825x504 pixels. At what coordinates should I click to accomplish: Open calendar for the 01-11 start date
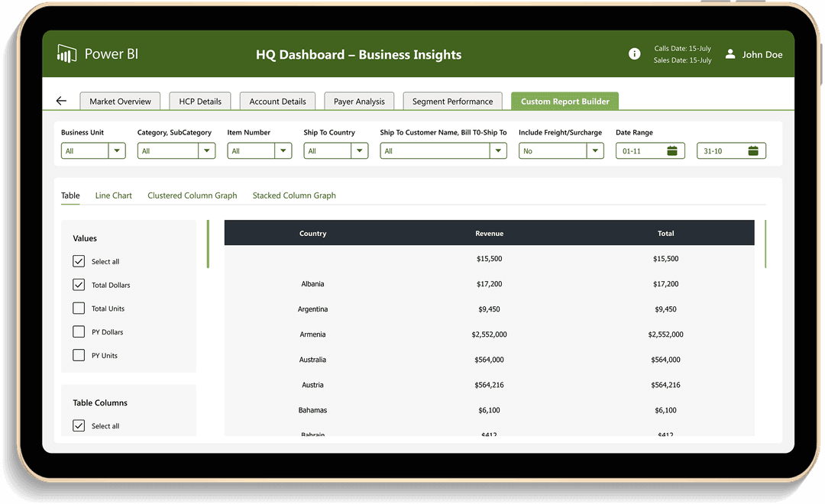point(672,151)
